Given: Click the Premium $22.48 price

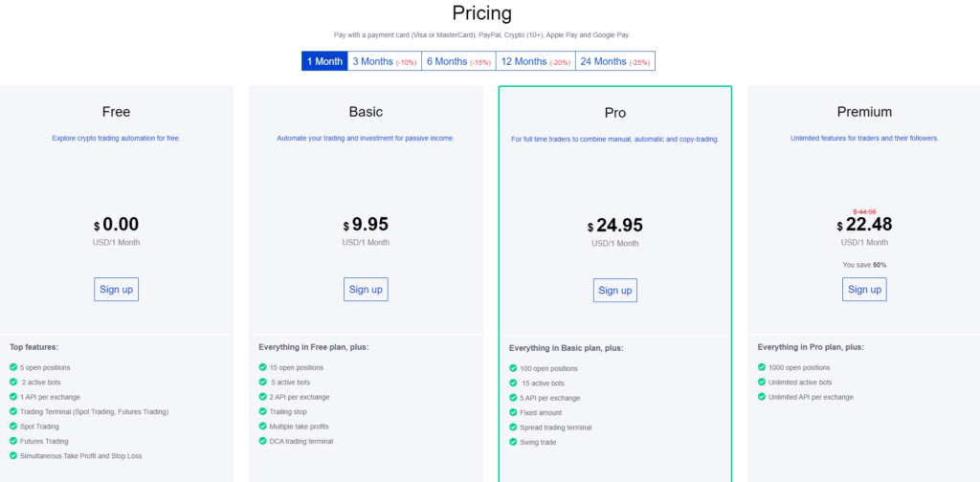Looking at the screenshot, I should 871,226.
